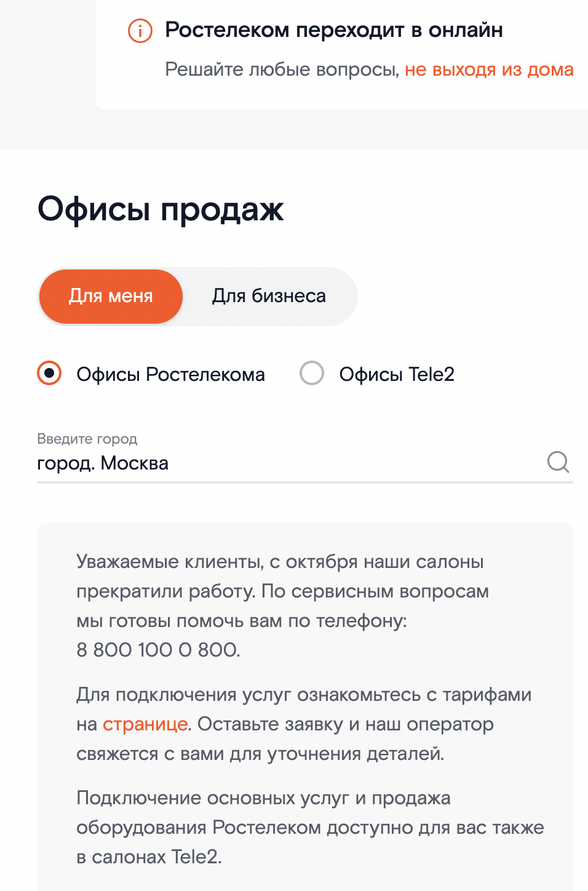Click the "Подключение основных услуг" paragraph
588x891 pixels.
coord(263,798)
